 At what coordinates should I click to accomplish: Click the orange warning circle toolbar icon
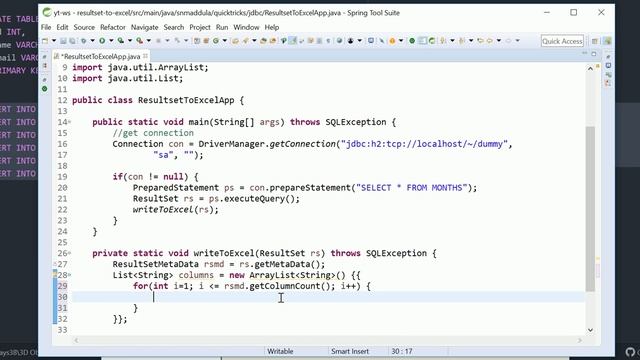coord(392,41)
